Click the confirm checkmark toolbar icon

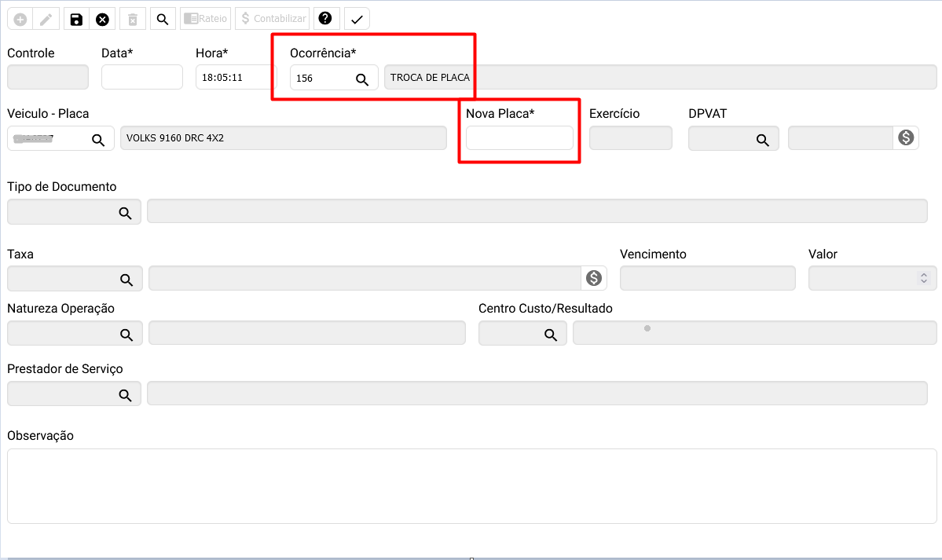coord(357,19)
